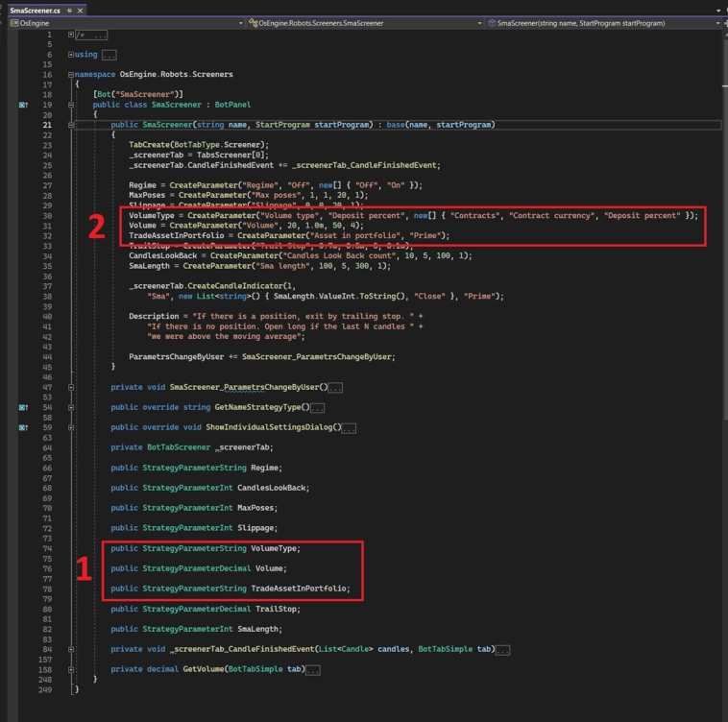This screenshot has width=728, height=722.
Task: Select the SmaScreener.cs editor tab
Action: (x=35, y=10)
